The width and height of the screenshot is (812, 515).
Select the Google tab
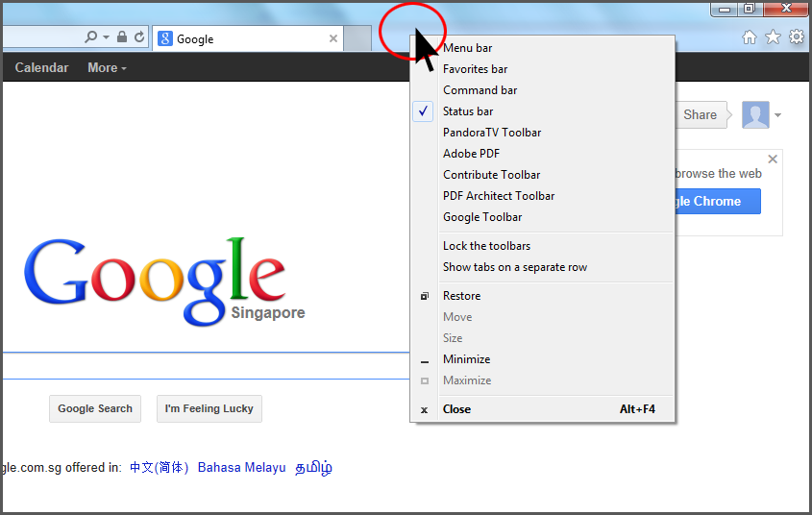tap(248, 38)
